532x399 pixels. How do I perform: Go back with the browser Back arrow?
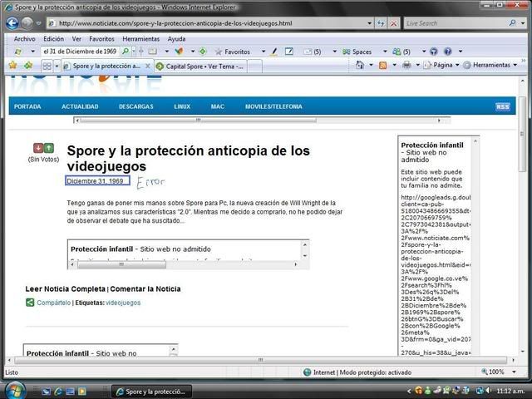coord(12,23)
